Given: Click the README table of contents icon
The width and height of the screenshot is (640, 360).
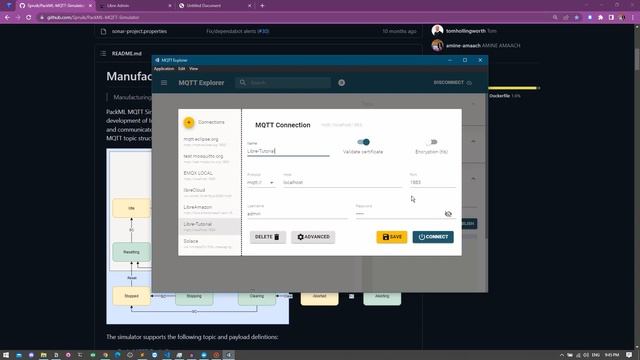Looking at the screenshot, I should tap(103, 53).
